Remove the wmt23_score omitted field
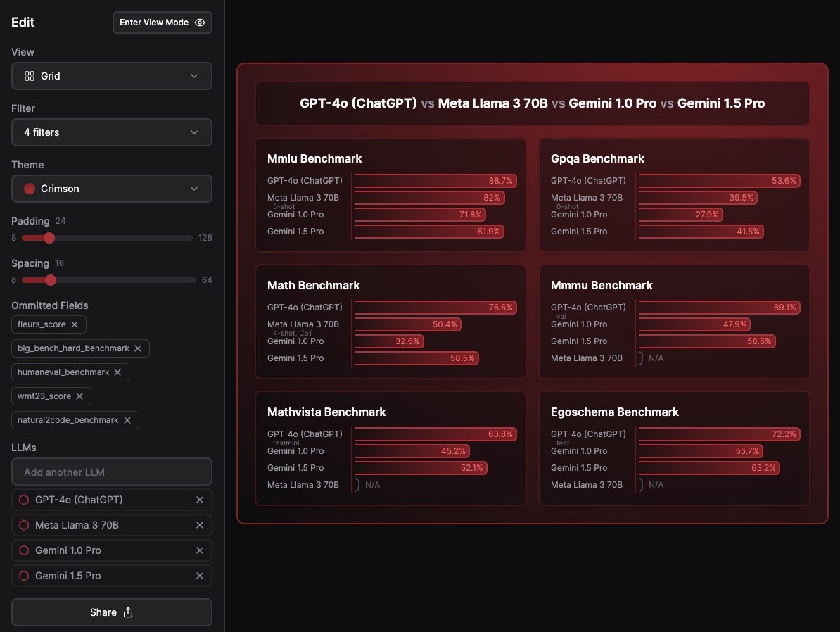The height and width of the screenshot is (632, 840). 79,396
